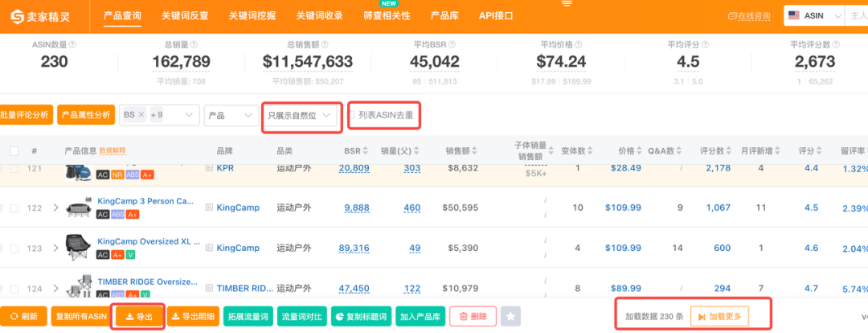Open the 数据解释 link in header
The width and height of the screenshot is (868, 333).
tap(113, 150)
